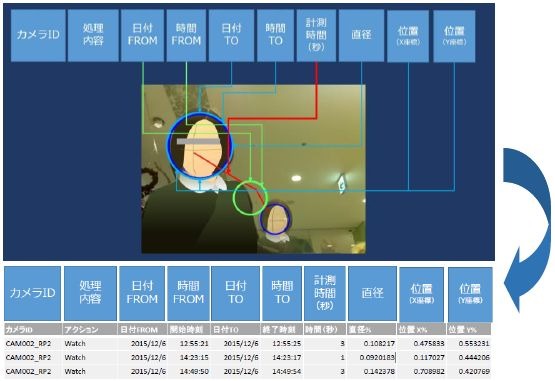This screenshot has height=381, width=555.
Task: Click the small dark-blue face circle
Action: (x=275, y=219)
